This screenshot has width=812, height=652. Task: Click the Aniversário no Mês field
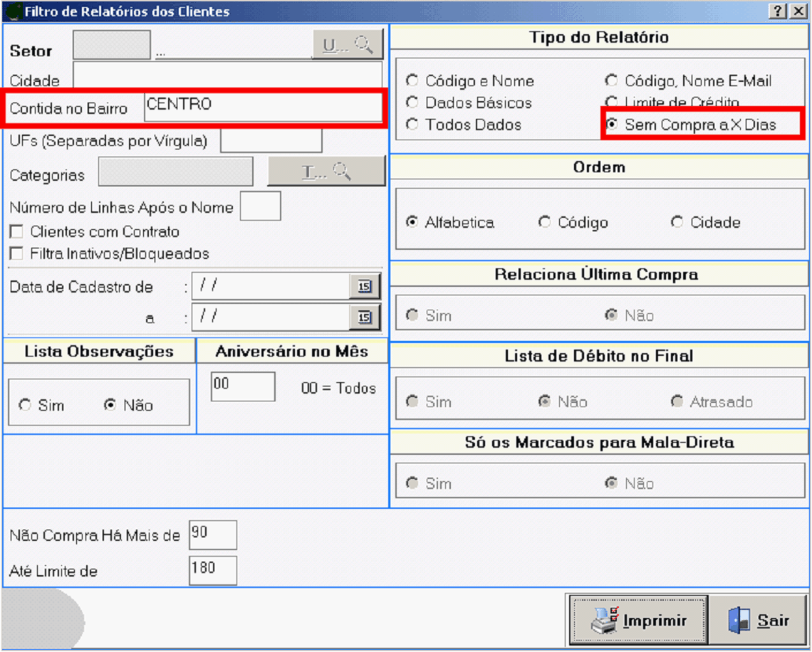[x=242, y=387]
